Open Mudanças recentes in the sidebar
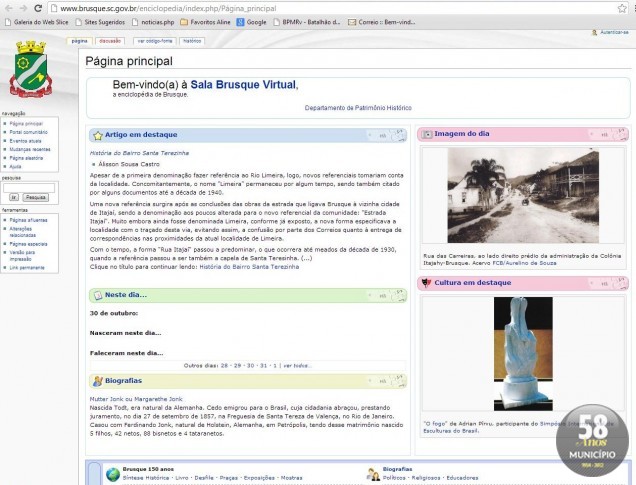The height and width of the screenshot is (485, 636). coord(30,149)
